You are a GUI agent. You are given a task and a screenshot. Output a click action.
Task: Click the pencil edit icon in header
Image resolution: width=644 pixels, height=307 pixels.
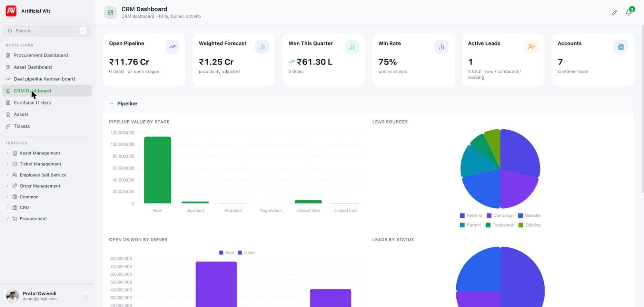[x=614, y=12]
